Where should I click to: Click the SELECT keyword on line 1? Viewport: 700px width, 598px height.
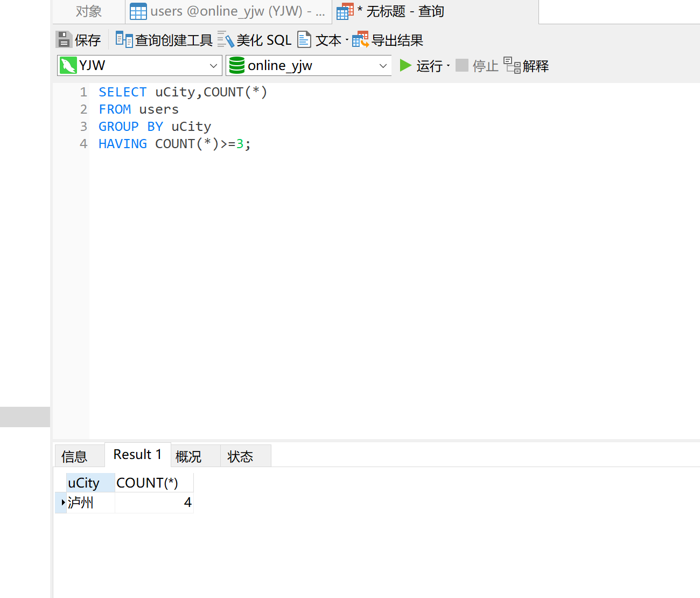pos(122,92)
